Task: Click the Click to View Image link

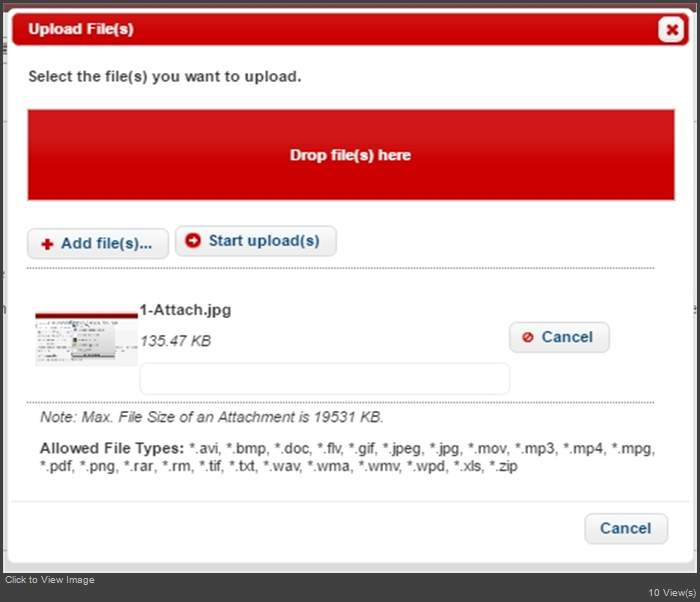Action: click(x=50, y=580)
